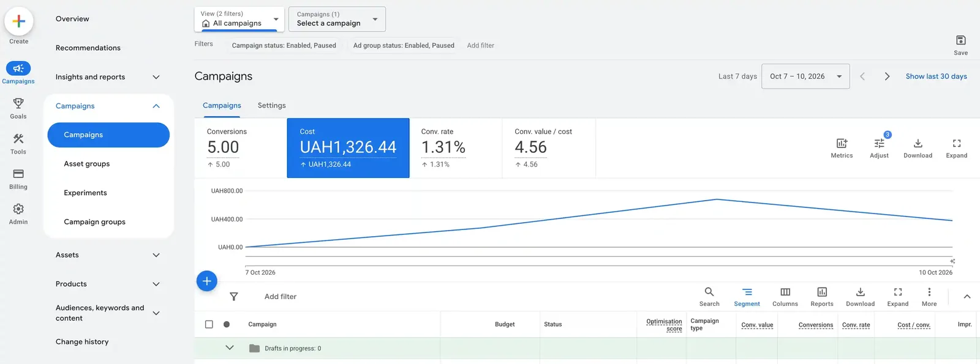Go to next date range
This screenshot has height=364, width=980.
(887, 76)
